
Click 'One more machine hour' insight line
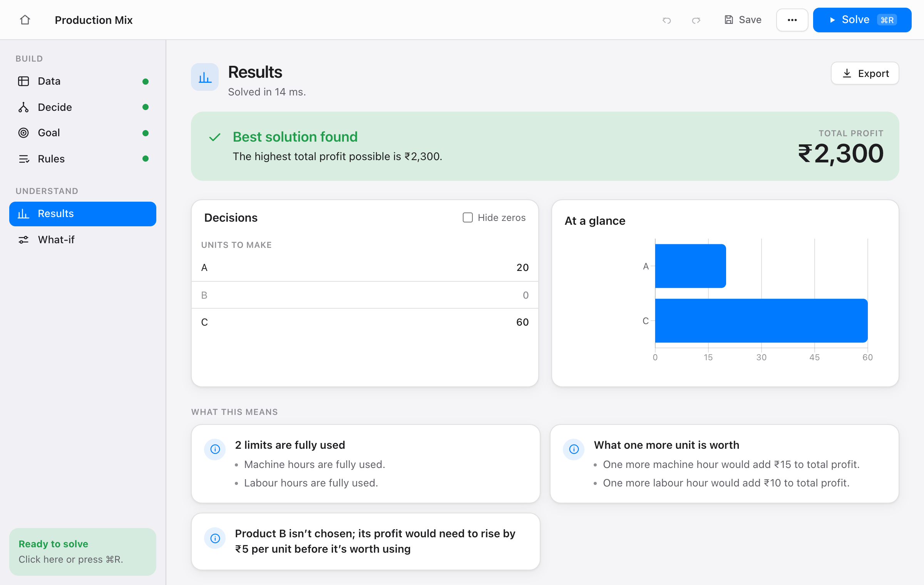point(731,465)
